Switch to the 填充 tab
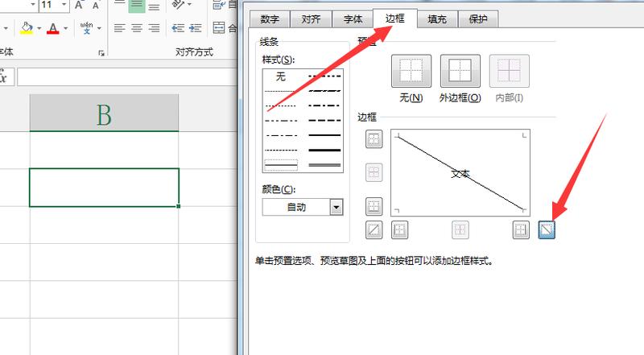This screenshot has height=355, width=644. click(x=437, y=19)
